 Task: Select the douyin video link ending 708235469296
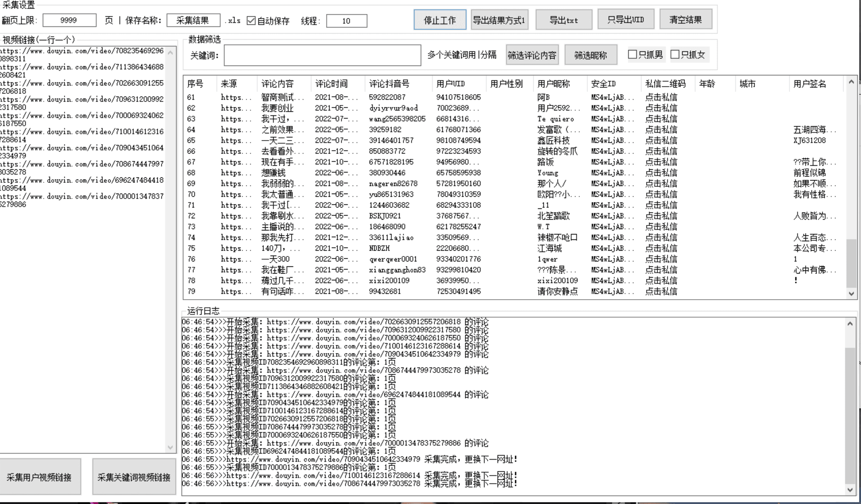(81, 51)
